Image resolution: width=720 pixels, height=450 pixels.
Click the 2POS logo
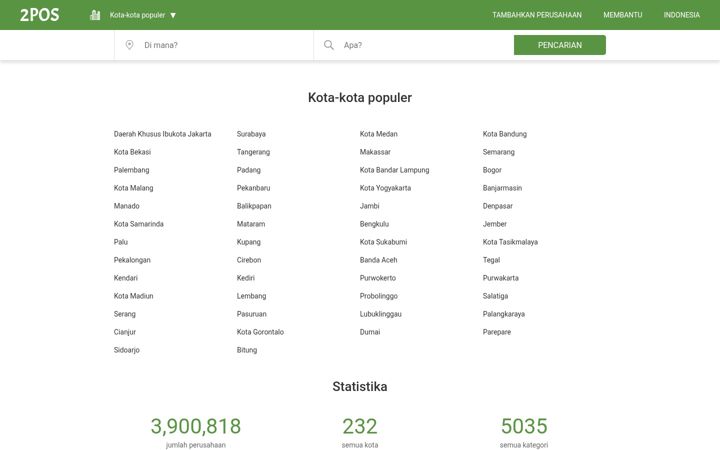39,15
